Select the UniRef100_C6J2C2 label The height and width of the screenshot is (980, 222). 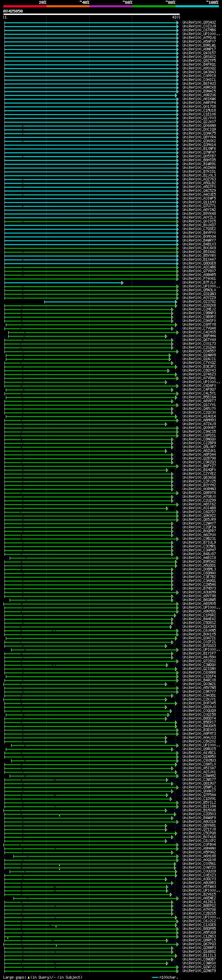point(199,921)
